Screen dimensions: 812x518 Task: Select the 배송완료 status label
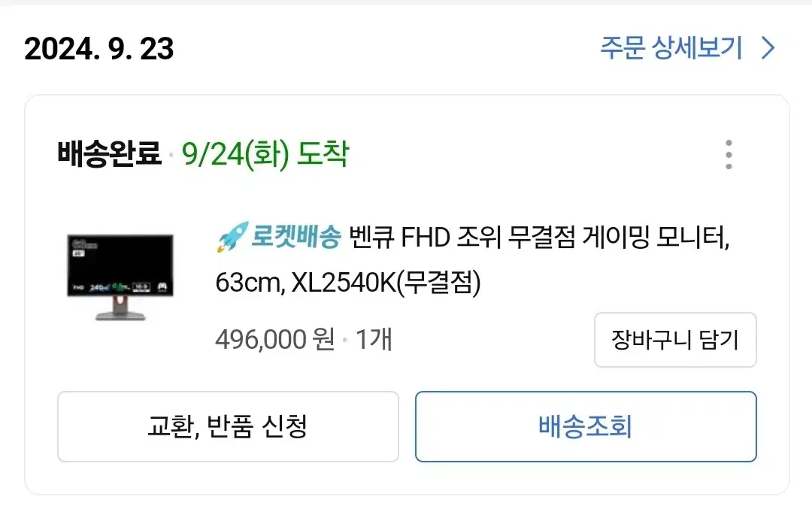pos(109,154)
